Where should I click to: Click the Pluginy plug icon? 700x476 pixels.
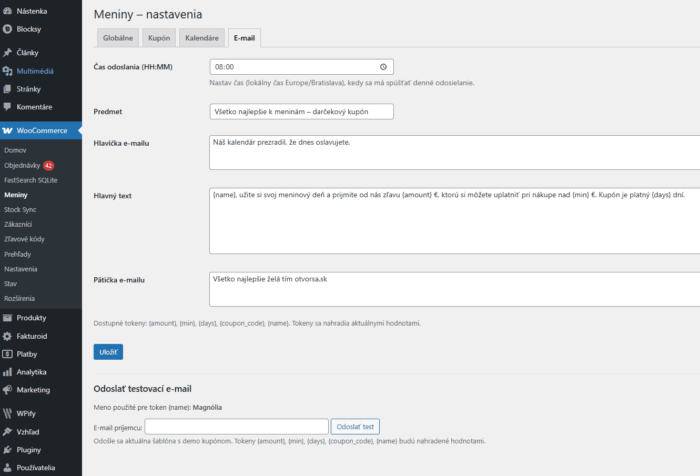[x=8, y=450]
